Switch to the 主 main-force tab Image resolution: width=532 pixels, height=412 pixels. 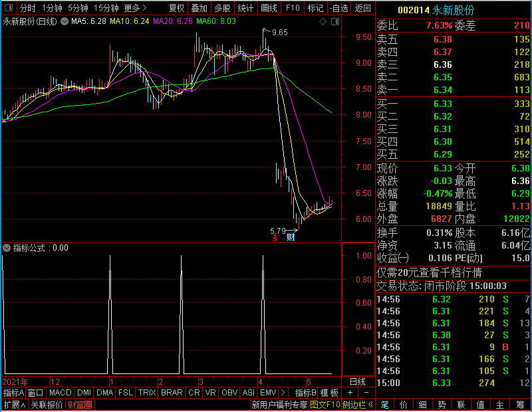[500, 405]
